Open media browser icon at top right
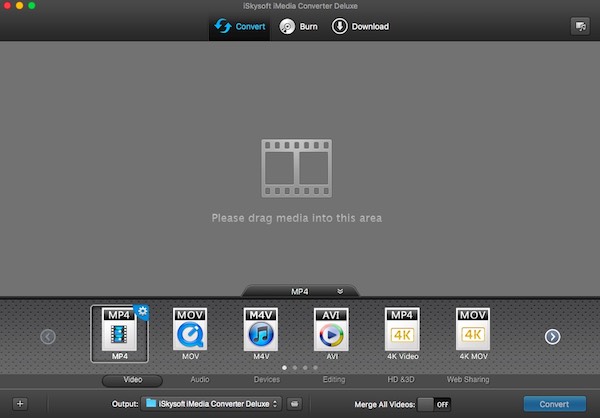Image resolution: width=600 pixels, height=418 pixels. pos(578,26)
